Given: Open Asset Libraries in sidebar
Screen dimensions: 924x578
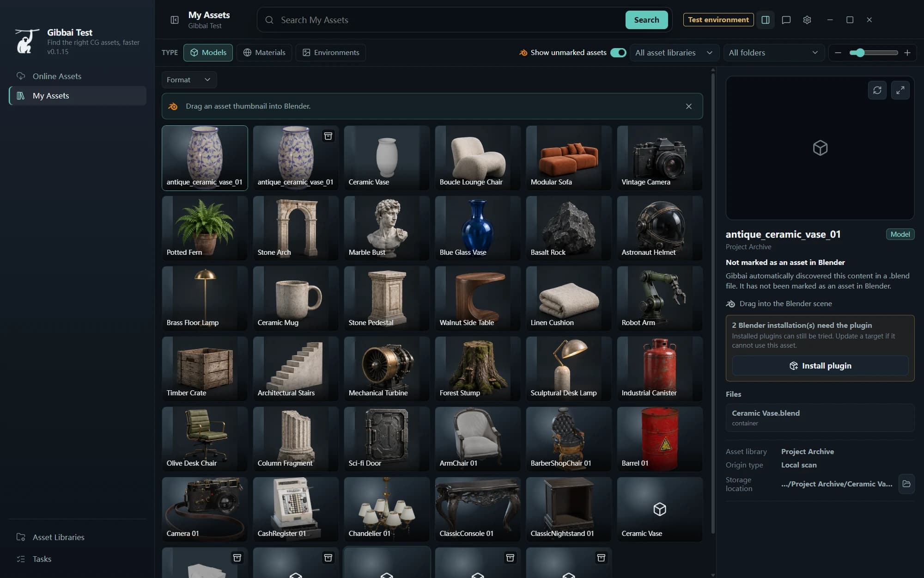Looking at the screenshot, I should pyautogui.click(x=78, y=537).
